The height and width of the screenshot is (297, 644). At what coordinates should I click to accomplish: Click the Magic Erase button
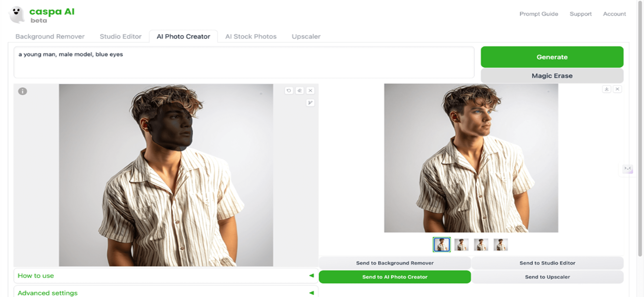(552, 76)
